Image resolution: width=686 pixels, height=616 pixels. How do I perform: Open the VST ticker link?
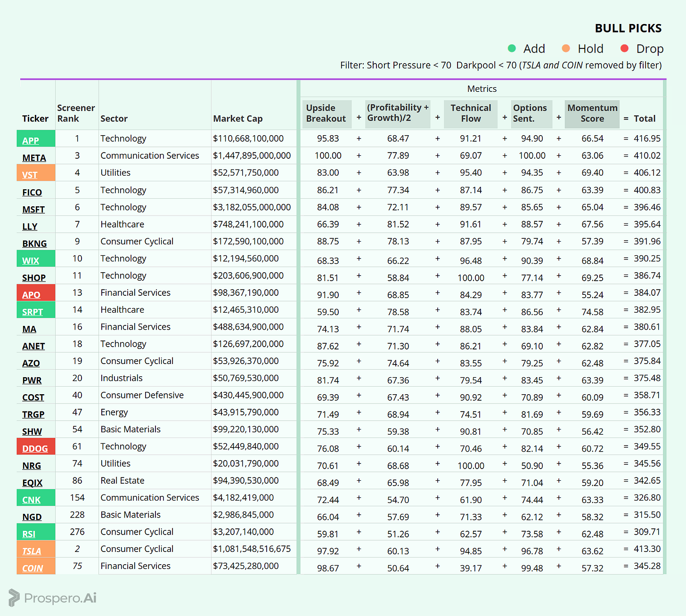[x=30, y=175]
